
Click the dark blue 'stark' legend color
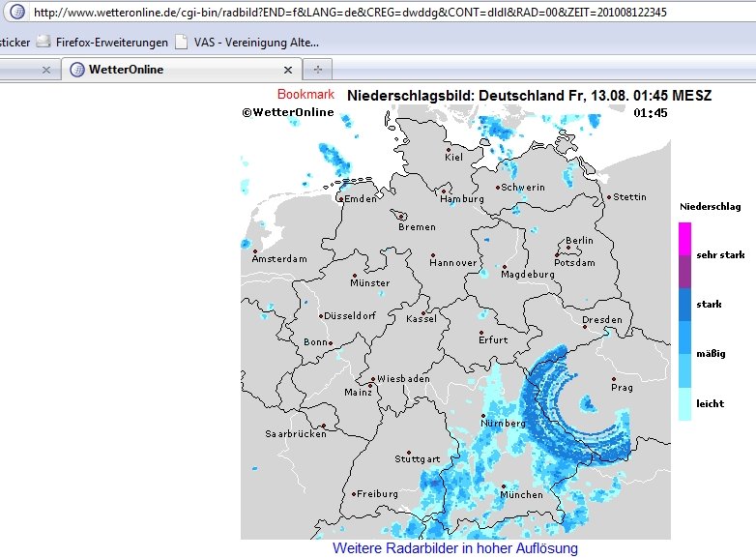click(684, 303)
